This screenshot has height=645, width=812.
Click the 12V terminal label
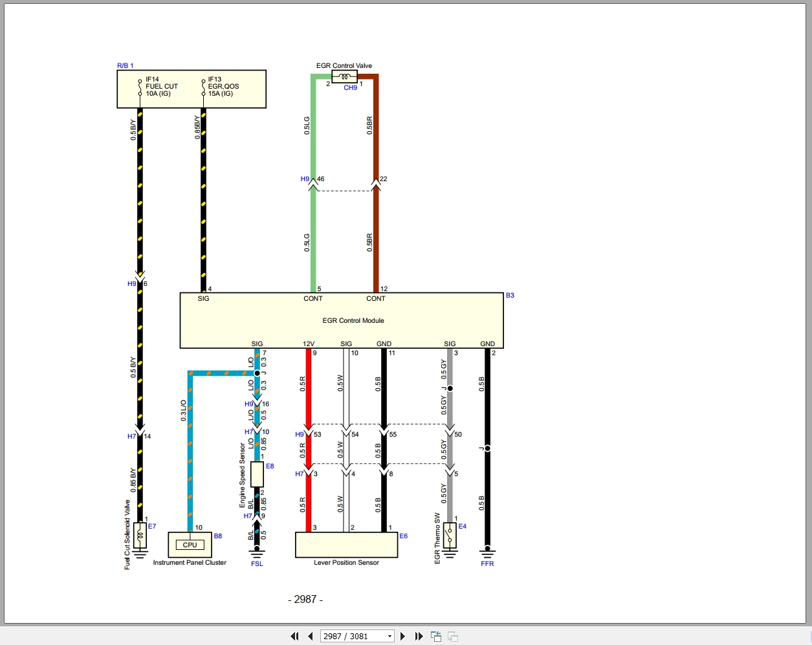click(x=309, y=344)
